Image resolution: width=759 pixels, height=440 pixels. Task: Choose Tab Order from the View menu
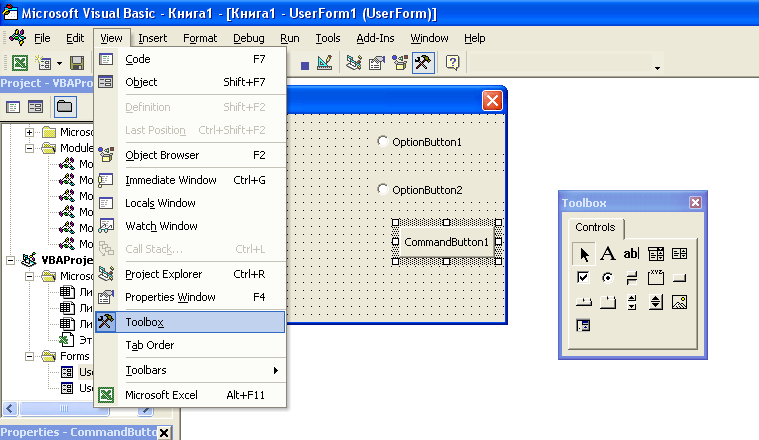[191, 345]
